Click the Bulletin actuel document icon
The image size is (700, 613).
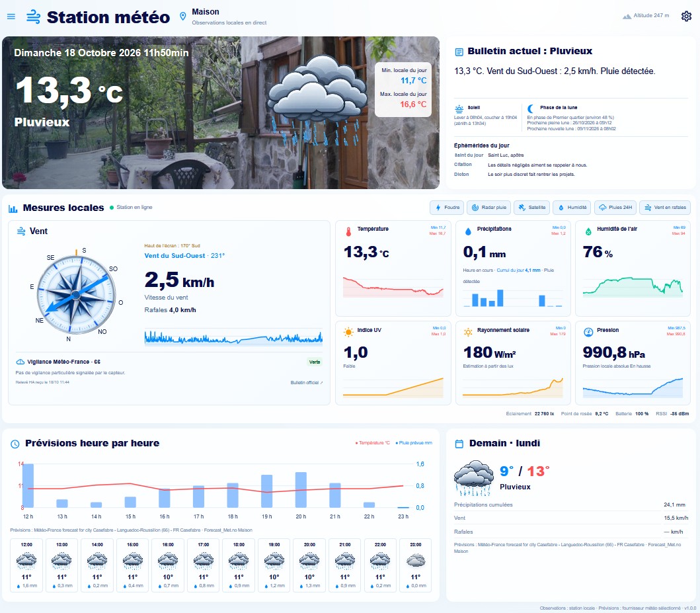pos(459,52)
